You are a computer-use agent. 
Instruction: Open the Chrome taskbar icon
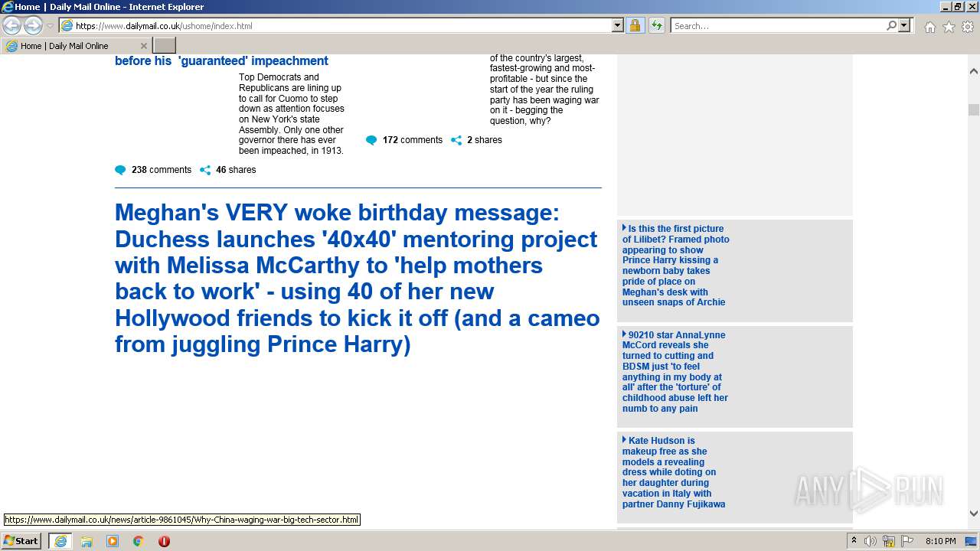[x=139, y=541]
